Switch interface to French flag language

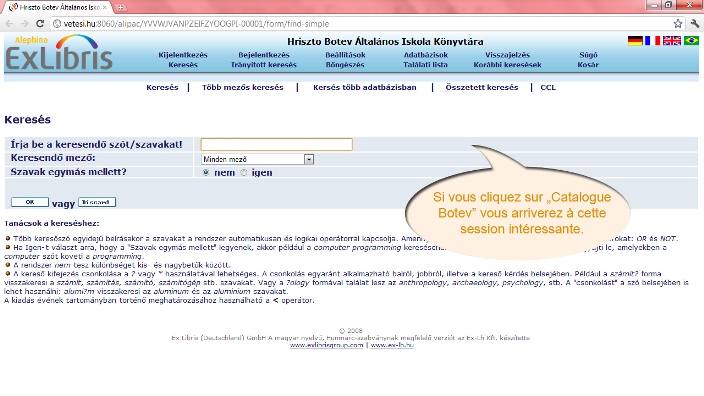coord(652,40)
